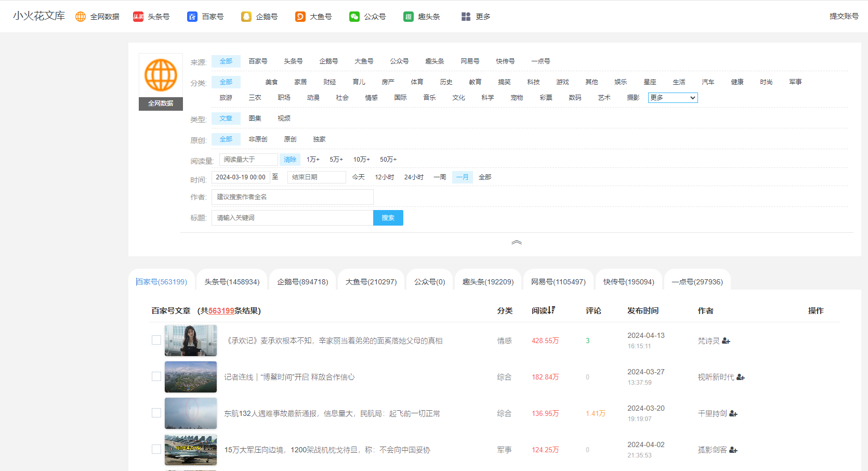Click the author search input field
Viewport: 868px width, 471px height.
(x=293, y=197)
